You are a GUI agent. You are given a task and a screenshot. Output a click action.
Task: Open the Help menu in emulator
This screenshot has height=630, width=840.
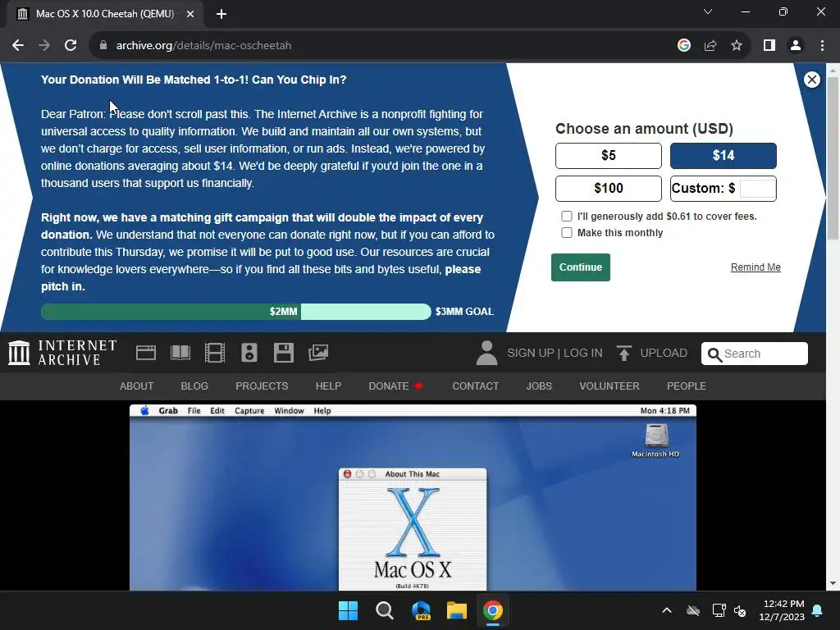click(322, 410)
